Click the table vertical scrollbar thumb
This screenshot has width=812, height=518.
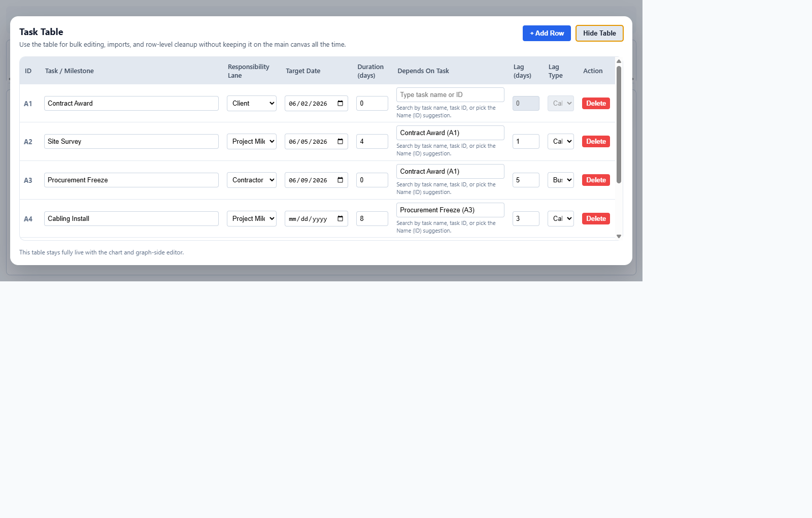pyautogui.click(x=619, y=124)
